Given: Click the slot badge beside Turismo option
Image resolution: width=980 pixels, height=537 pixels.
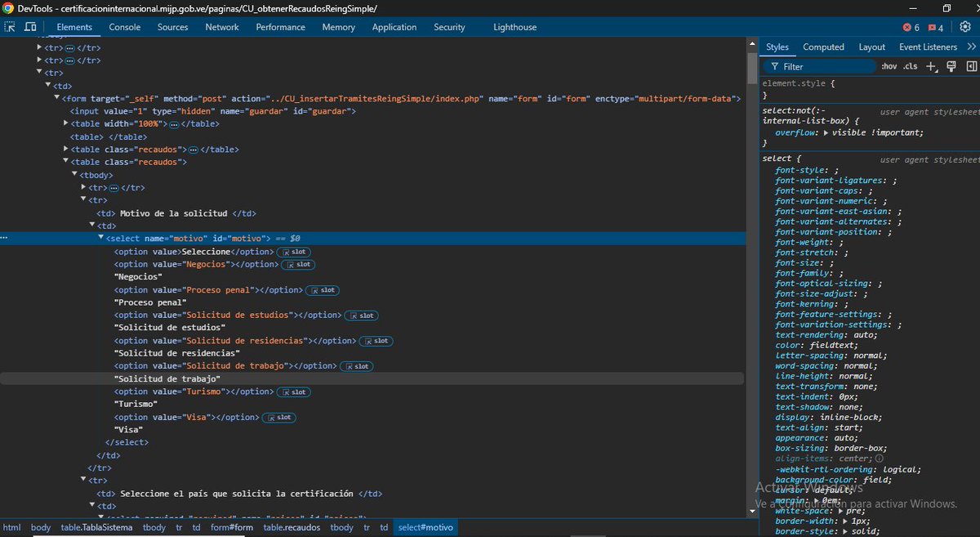Looking at the screenshot, I should [x=293, y=392].
